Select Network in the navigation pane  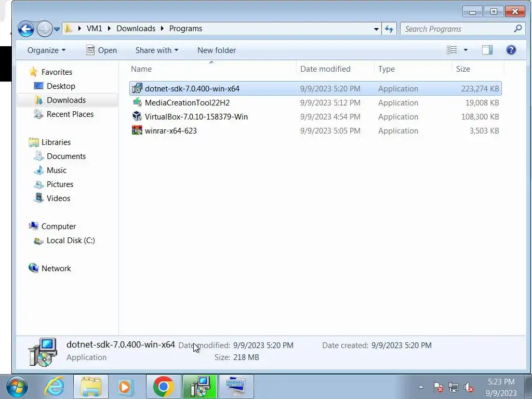(x=56, y=269)
